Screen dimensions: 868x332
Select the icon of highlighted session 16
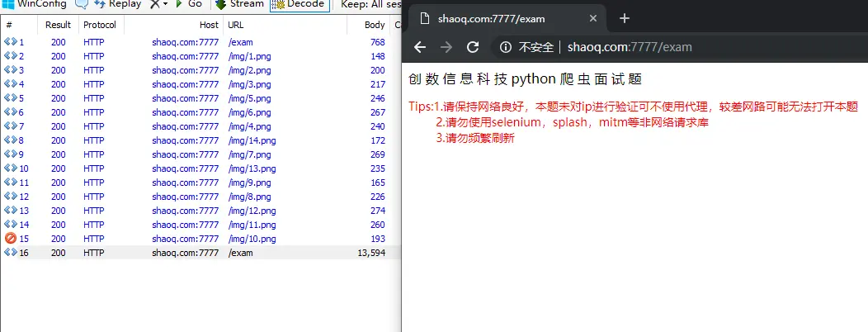(x=10, y=253)
